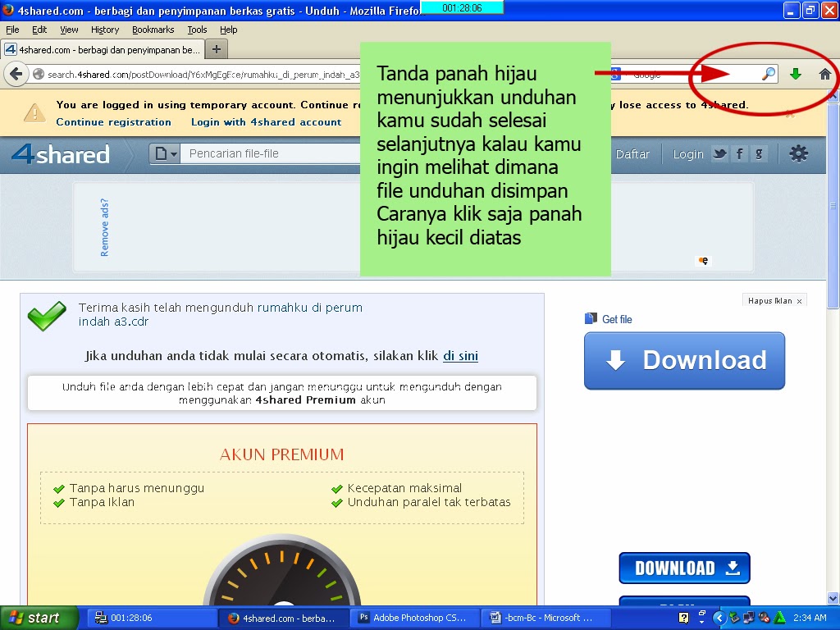Click the Firefox back arrow button
Viewport: 840px width, 630px height.
point(16,74)
